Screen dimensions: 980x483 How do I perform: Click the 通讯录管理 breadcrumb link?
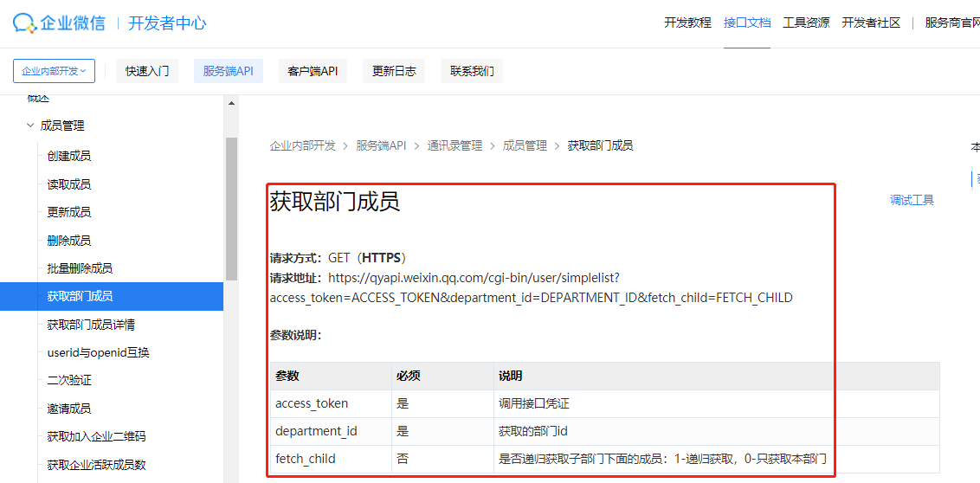[x=455, y=145]
